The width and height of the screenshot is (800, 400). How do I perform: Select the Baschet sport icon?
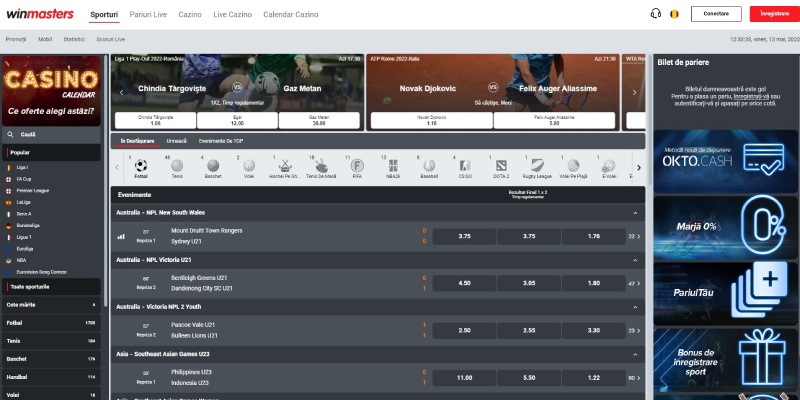click(213, 166)
